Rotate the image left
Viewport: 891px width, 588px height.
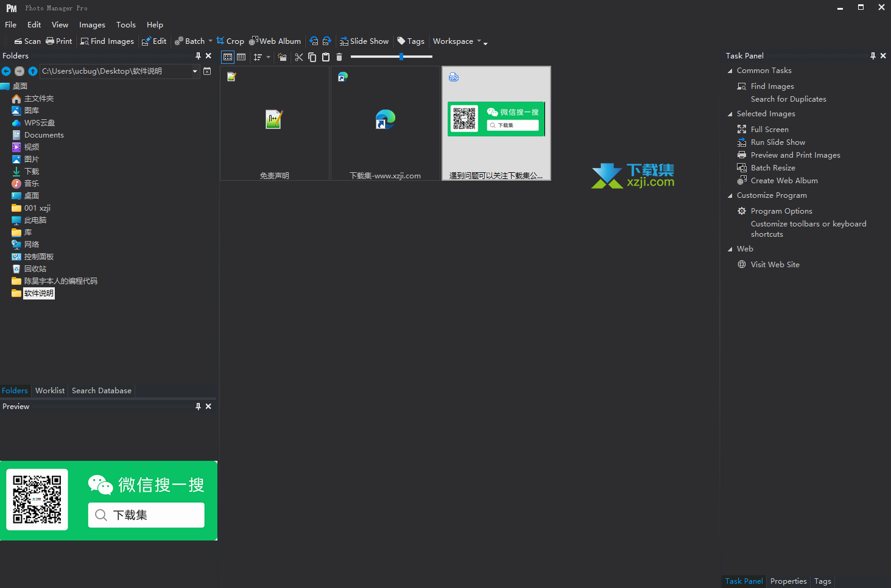click(x=314, y=41)
